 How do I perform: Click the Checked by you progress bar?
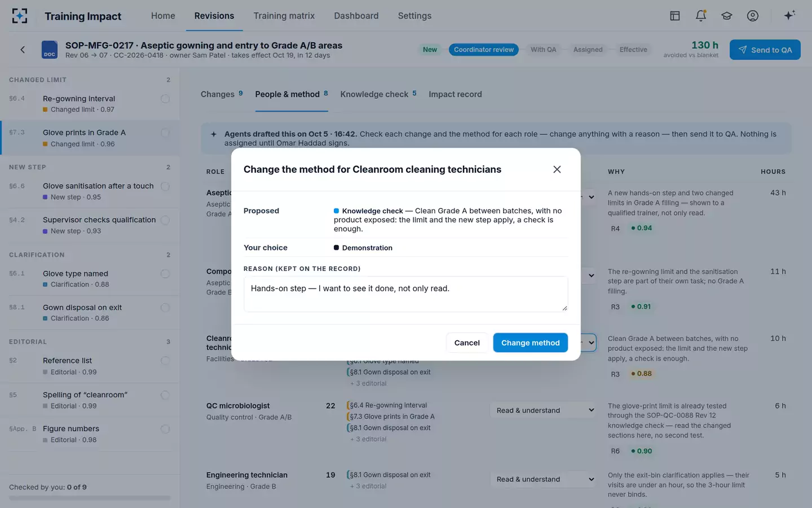pos(90,498)
